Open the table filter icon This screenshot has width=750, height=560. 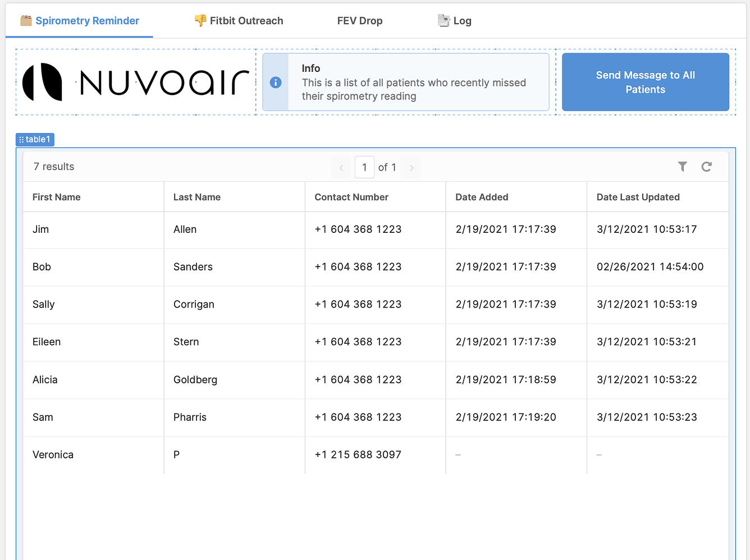coord(682,167)
